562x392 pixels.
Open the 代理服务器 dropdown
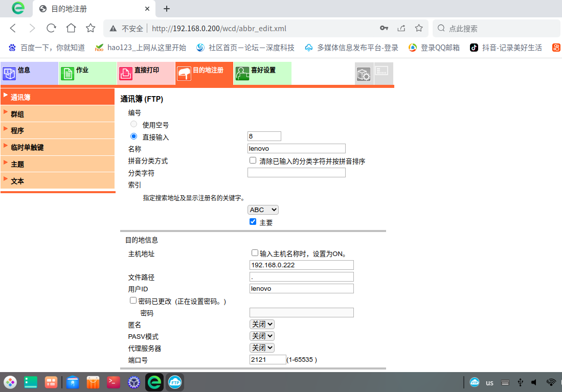point(262,348)
